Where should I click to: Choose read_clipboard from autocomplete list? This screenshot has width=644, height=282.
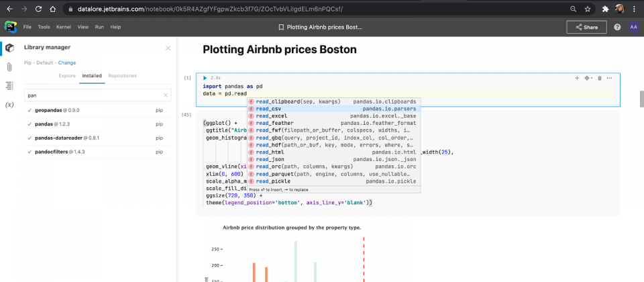(333, 101)
